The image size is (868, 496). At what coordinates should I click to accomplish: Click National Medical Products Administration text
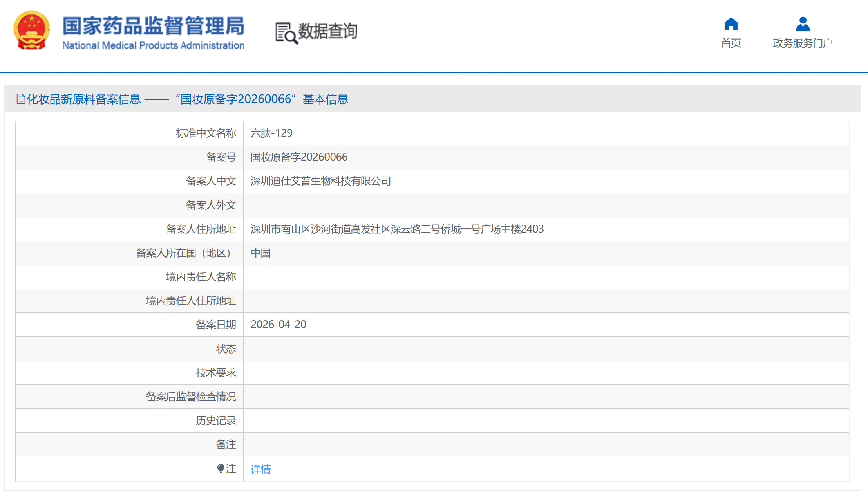(153, 45)
